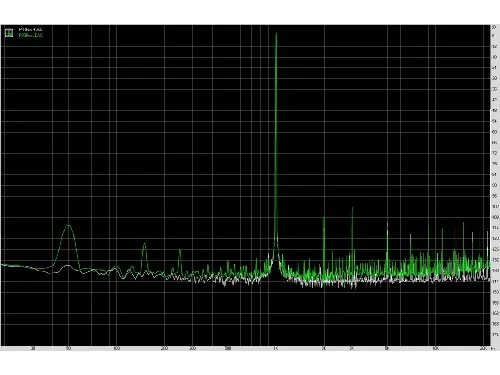Viewport: 500px width, 375px height.
Task: Select the green trace legend entry
Action: [x=31, y=35]
